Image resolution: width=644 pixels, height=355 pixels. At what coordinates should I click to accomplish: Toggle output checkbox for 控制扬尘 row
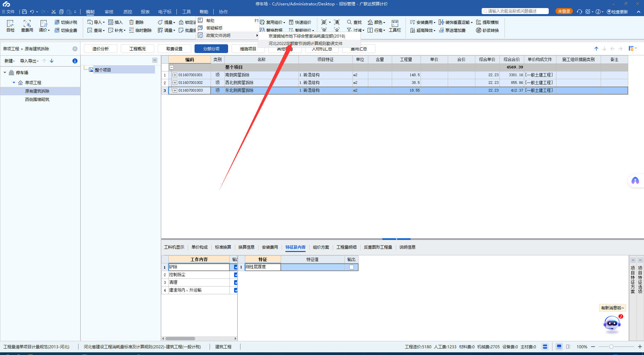click(235, 275)
